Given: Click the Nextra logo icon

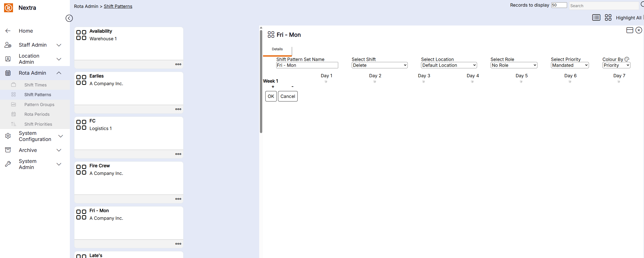Looking at the screenshot, I should [x=8, y=8].
